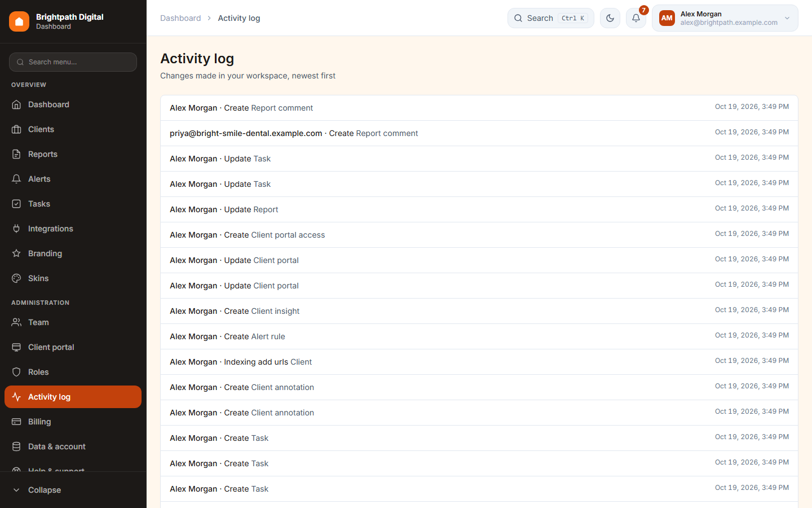Click the Dashboard breadcrumb link

coord(180,18)
